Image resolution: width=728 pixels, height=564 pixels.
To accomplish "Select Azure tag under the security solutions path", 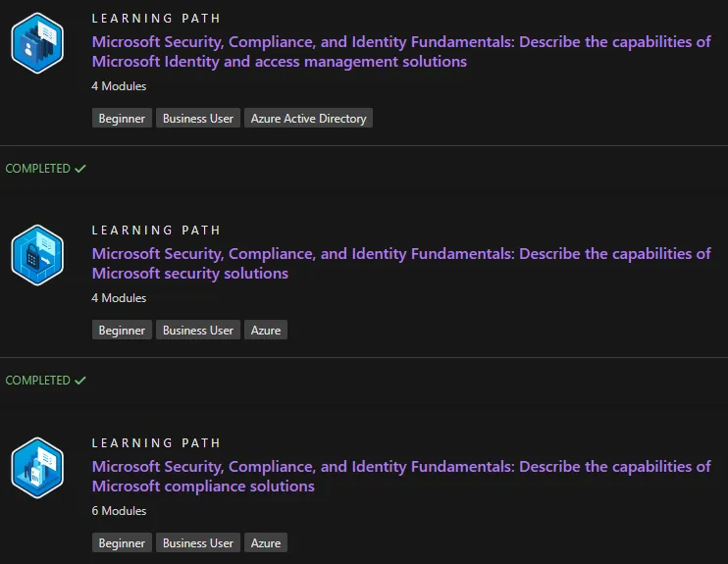I will tap(266, 331).
